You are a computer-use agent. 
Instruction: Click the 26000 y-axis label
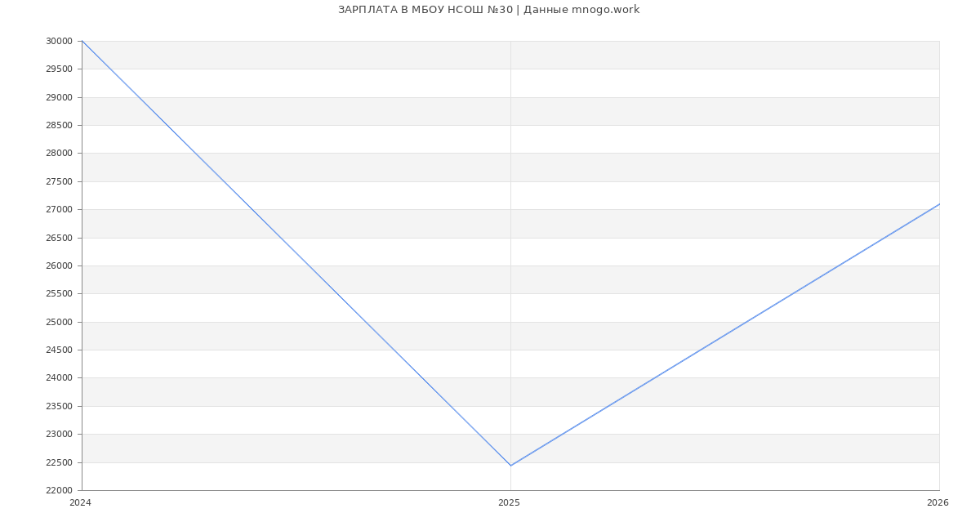click(59, 265)
